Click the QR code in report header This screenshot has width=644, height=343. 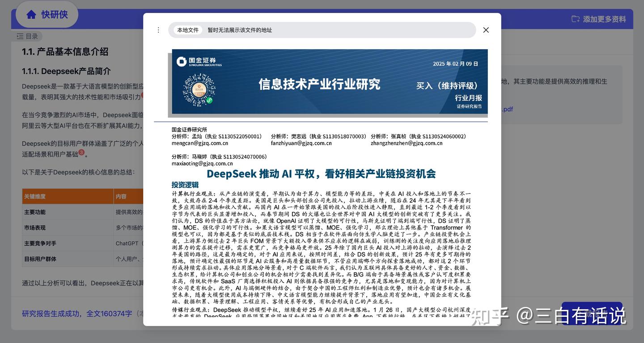199,89
